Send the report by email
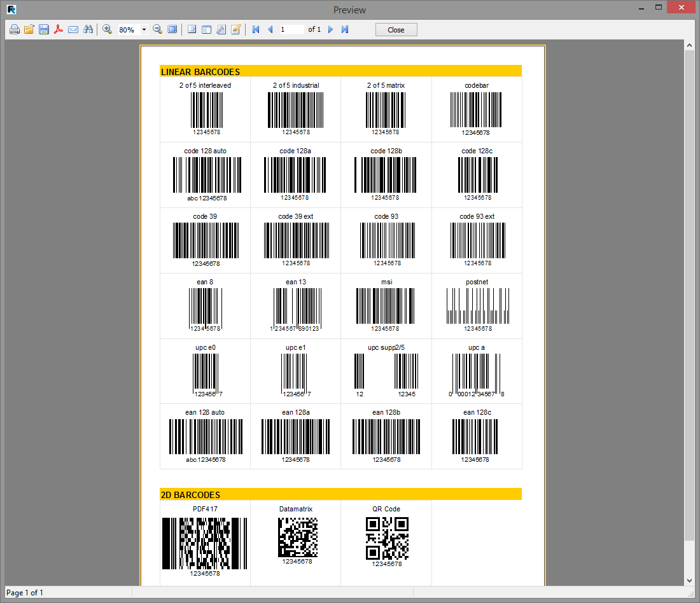Viewport: 700px width, 603px height. pos(73,29)
